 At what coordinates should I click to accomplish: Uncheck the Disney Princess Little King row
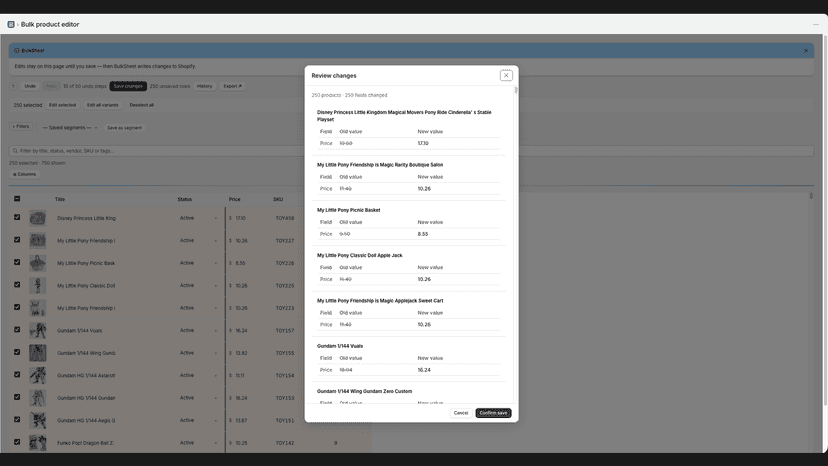point(17,217)
